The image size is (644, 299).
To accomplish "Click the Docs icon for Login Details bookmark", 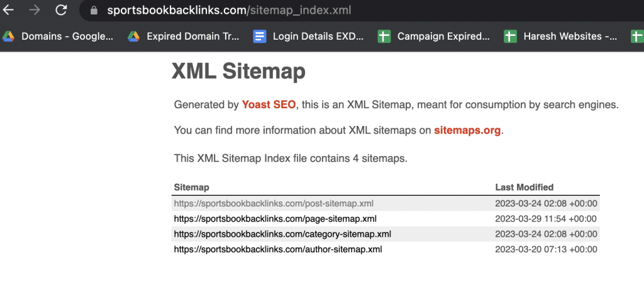I will pyautogui.click(x=260, y=37).
